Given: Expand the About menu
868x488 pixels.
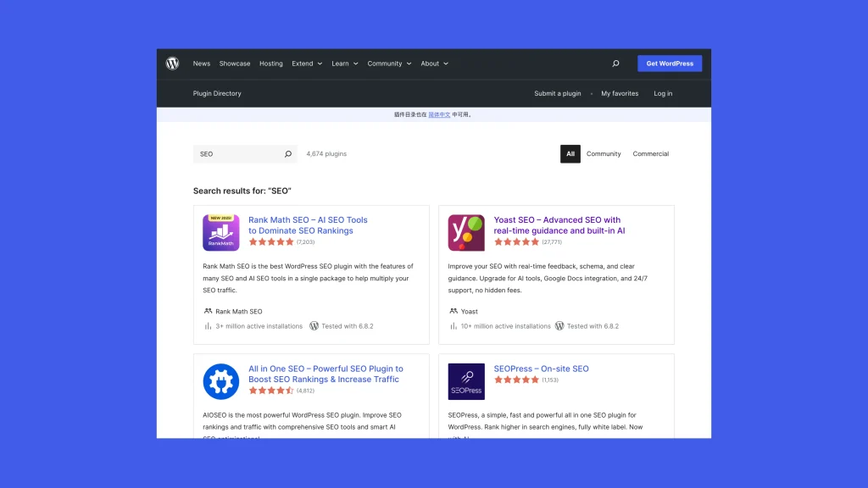Looking at the screenshot, I should [435, 64].
